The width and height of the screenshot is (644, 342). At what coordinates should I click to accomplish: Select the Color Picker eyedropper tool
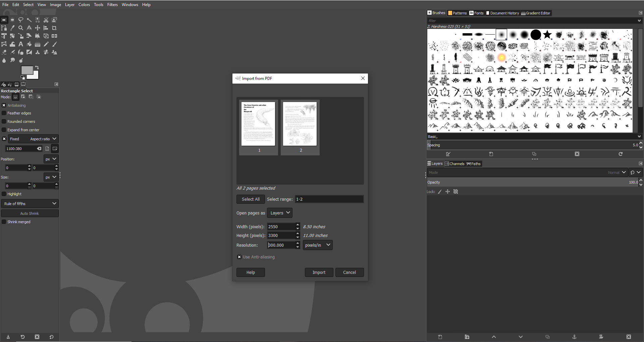point(12,28)
